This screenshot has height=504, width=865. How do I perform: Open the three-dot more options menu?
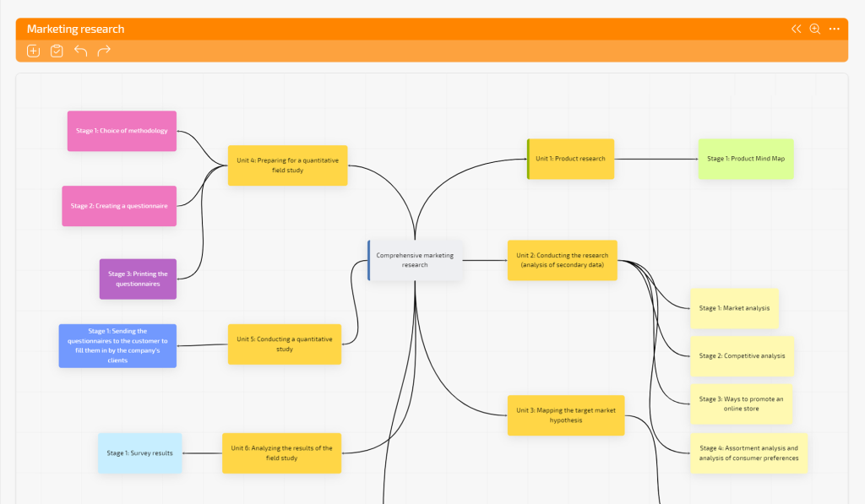tap(835, 29)
